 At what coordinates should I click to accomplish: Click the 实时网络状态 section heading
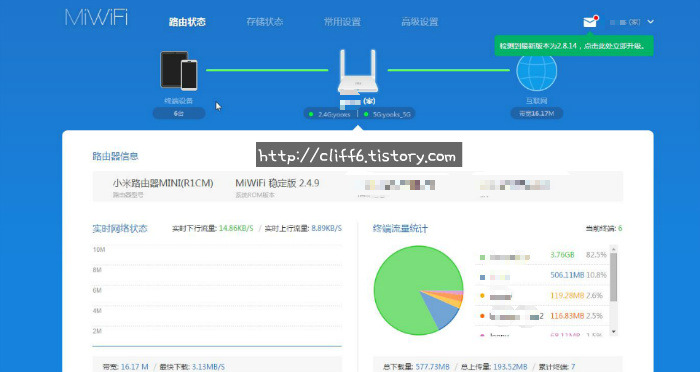(120, 229)
